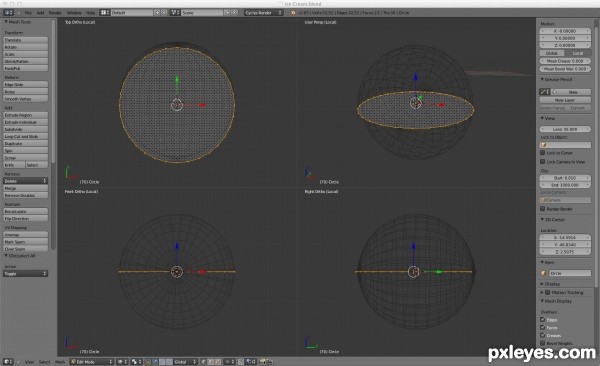Click the New Layer grease pencil button
Viewport: 600px width, 366px height.
coord(565,100)
